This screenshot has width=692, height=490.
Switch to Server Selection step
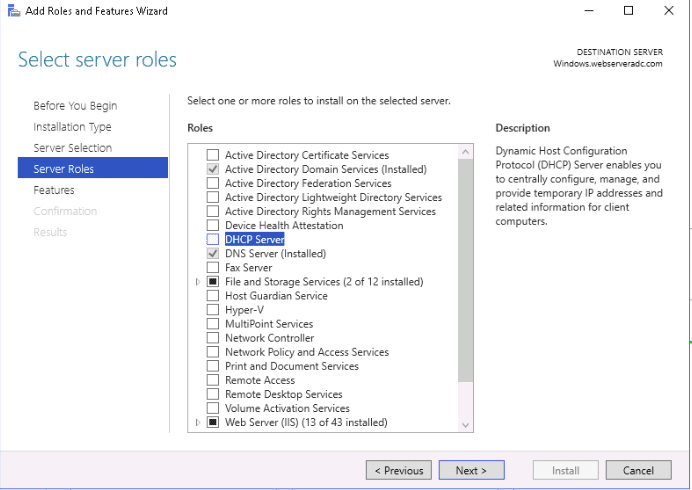coord(73,148)
